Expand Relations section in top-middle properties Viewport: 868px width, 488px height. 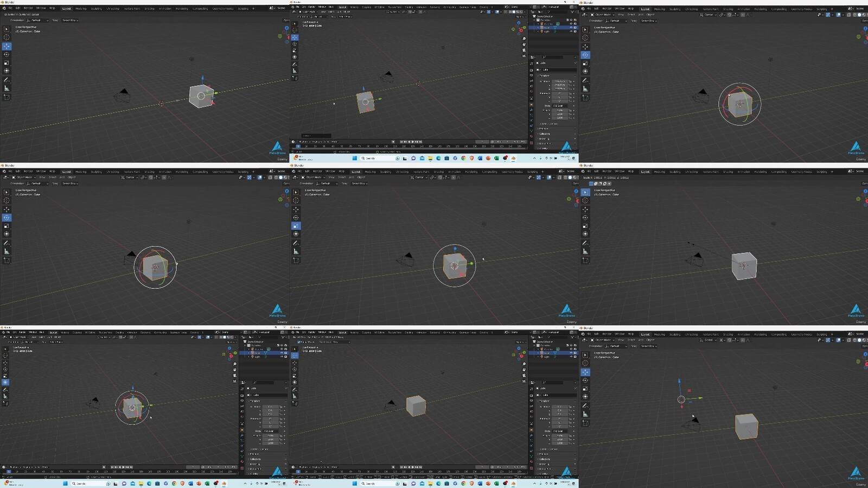click(x=544, y=129)
